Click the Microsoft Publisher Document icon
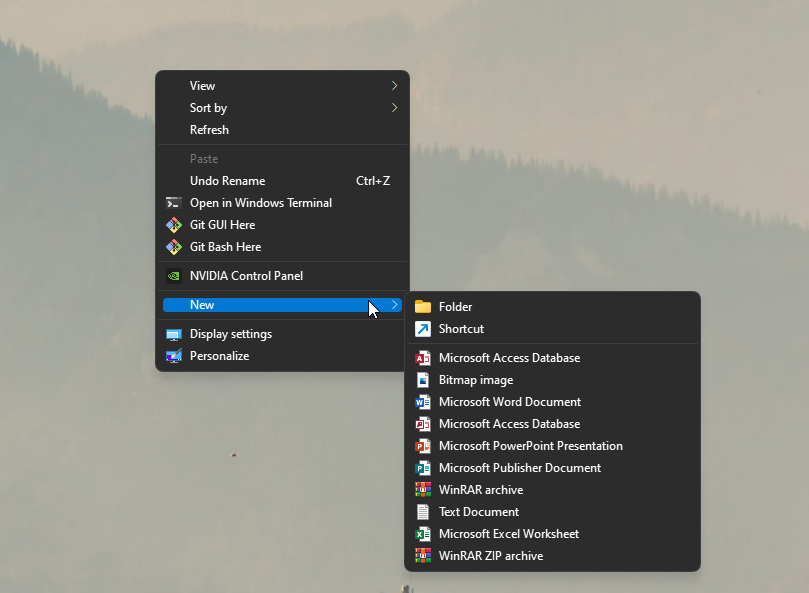This screenshot has width=809, height=593. tap(423, 468)
